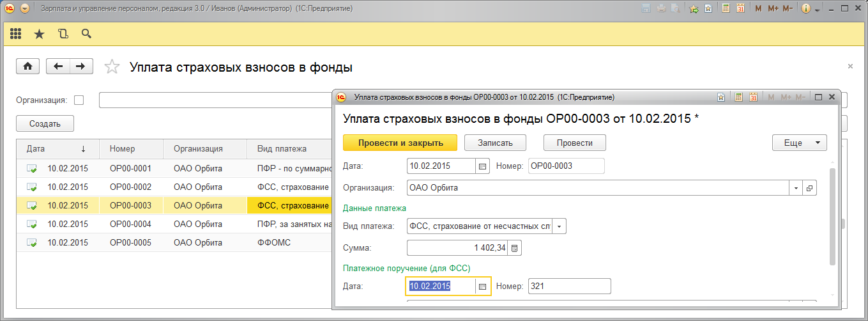
Task: Expand the arrow next to the info icon
Action: pos(817,10)
